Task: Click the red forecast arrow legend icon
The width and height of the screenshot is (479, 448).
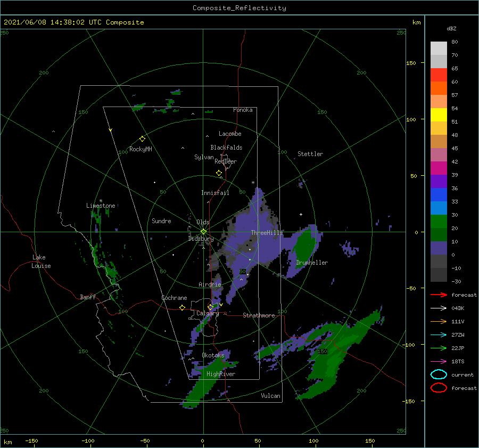Action: (x=439, y=295)
